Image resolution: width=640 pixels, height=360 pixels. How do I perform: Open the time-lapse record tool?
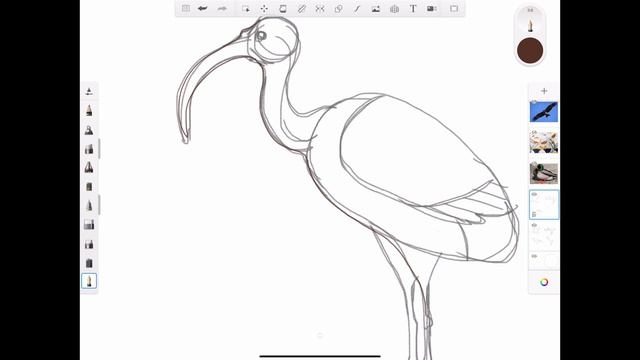432,8
